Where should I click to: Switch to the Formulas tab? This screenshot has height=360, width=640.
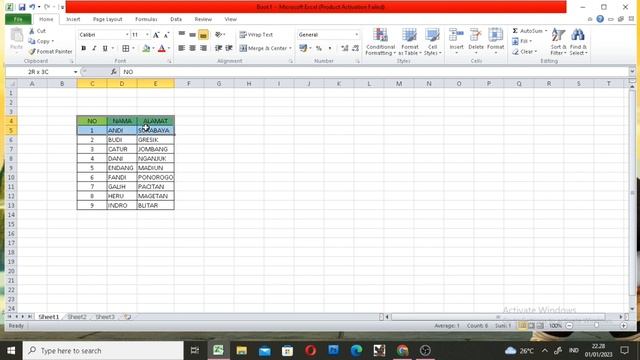coord(146,19)
